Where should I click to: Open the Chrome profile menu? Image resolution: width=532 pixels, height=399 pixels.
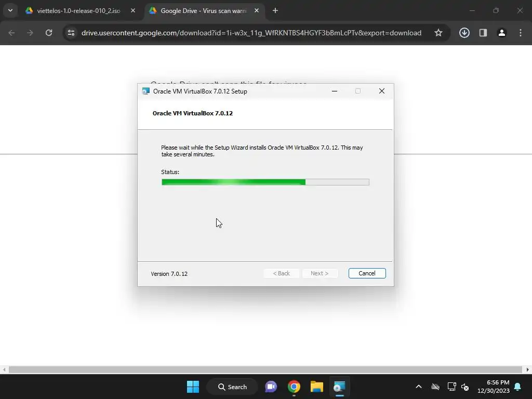point(502,33)
